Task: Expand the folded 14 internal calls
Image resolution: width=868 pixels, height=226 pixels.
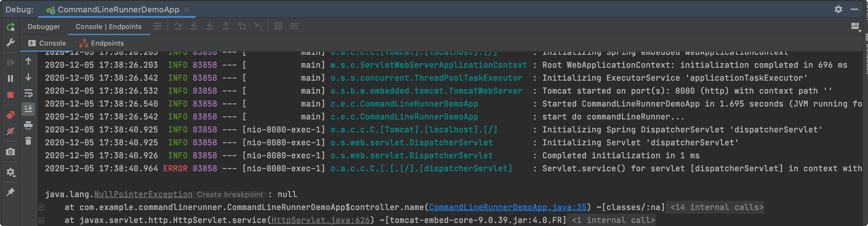Action: [x=716, y=207]
